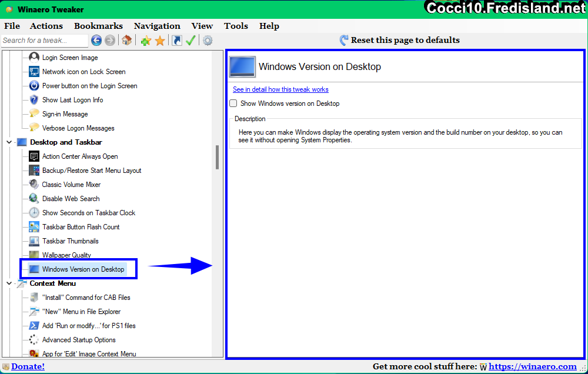Click the Verbose Logon Messages icon
This screenshot has height=374, width=588.
point(34,128)
